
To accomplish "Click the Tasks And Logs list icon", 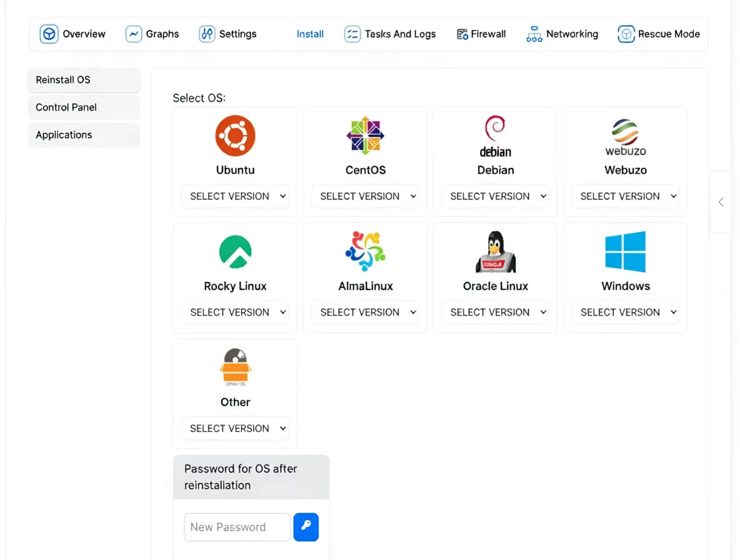I will pos(352,34).
